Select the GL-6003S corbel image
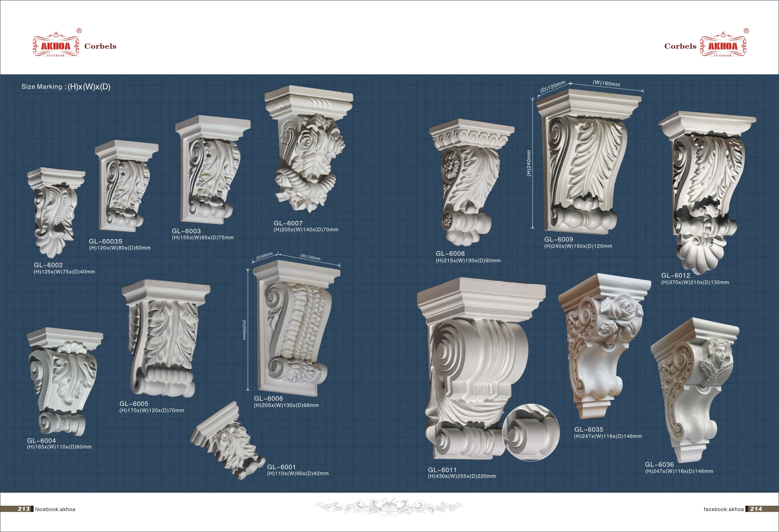 pyautogui.click(x=127, y=186)
